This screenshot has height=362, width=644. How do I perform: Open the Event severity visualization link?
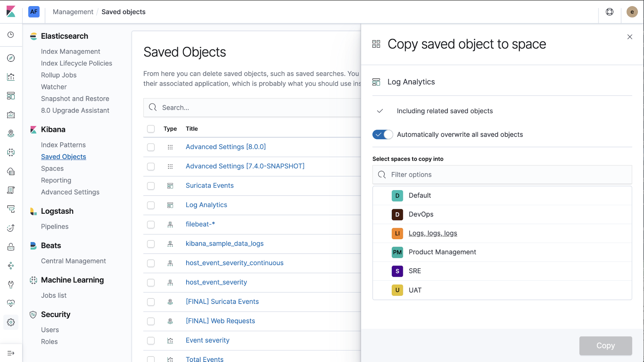(x=207, y=340)
